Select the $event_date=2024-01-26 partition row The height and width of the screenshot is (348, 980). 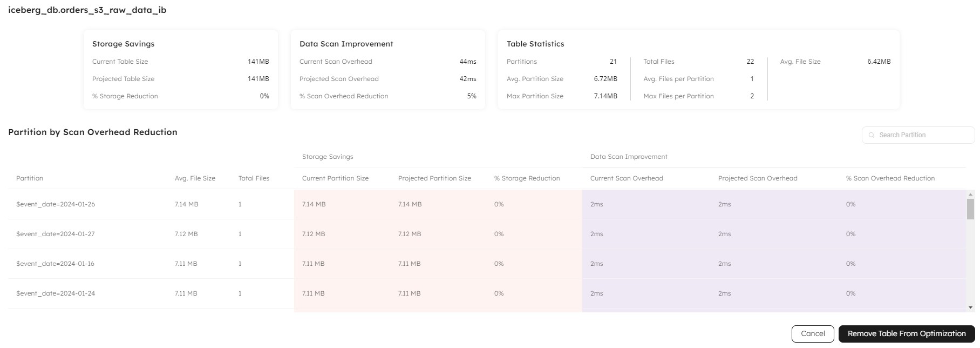coord(56,204)
